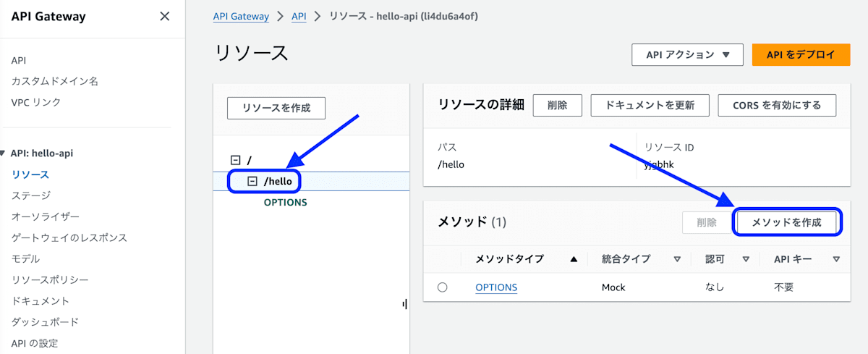Sort by API キー column arrow
The width and height of the screenshot is (868, 354).
(836, 259)
